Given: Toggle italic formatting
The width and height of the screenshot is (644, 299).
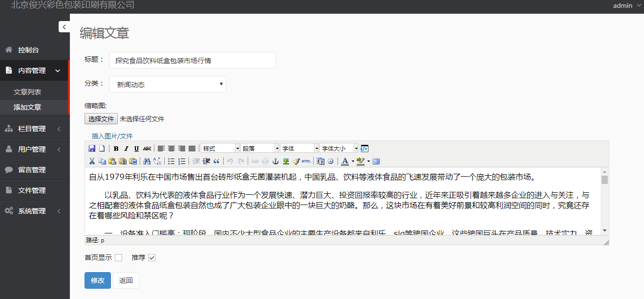Looking at the screenshot, I should [126, 148].
